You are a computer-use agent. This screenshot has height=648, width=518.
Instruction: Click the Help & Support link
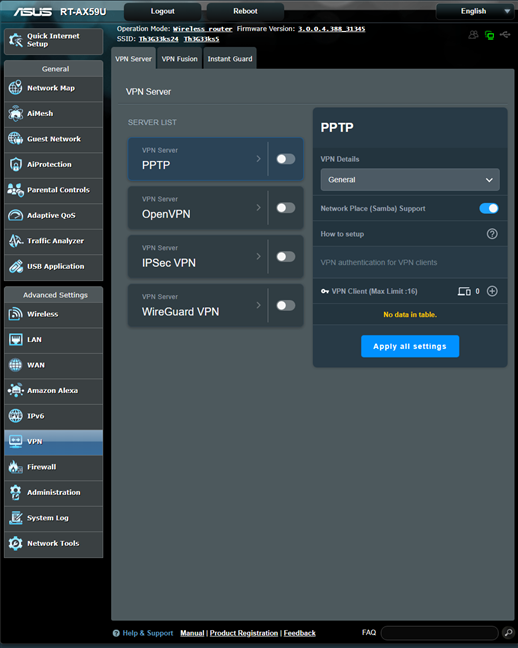tap(143, 633)
